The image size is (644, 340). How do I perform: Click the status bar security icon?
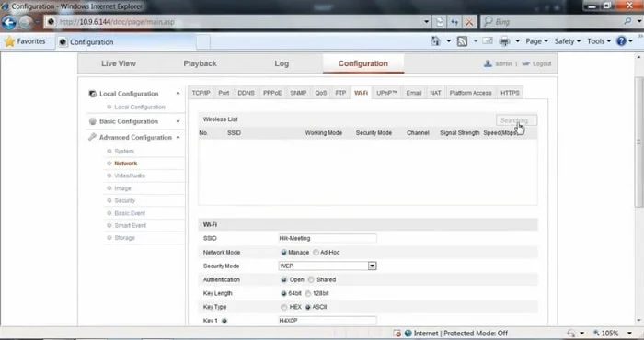click(397, 333)
